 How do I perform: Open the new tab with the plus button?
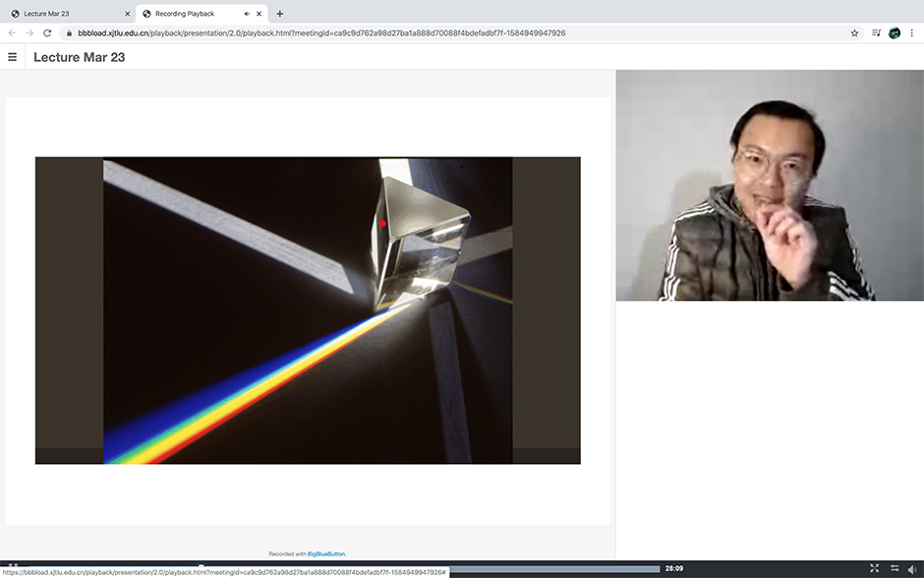(280, 14)
